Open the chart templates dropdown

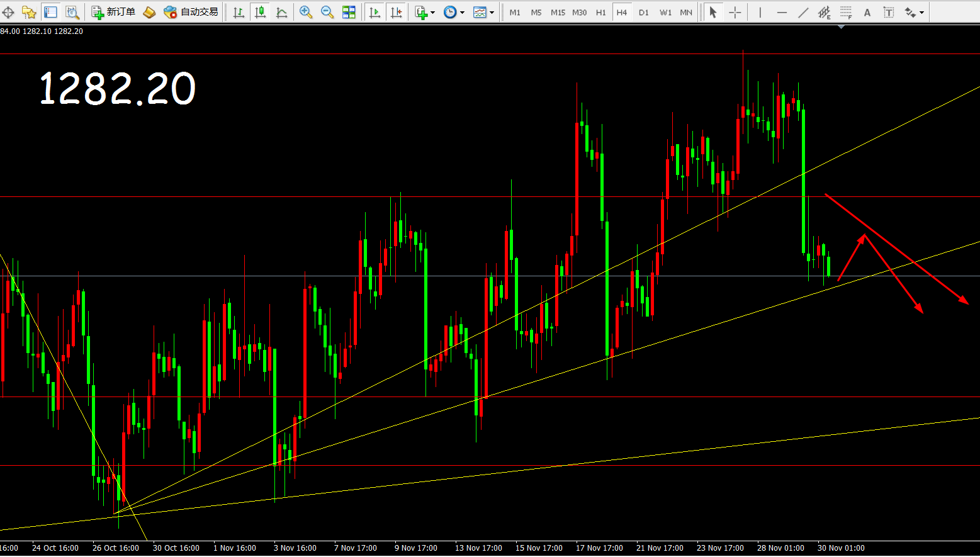483,12
